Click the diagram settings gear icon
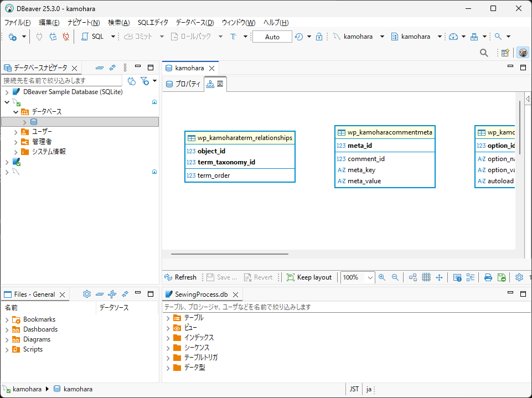The height and width of the screenshot is (398, 532). click(519, 277)
